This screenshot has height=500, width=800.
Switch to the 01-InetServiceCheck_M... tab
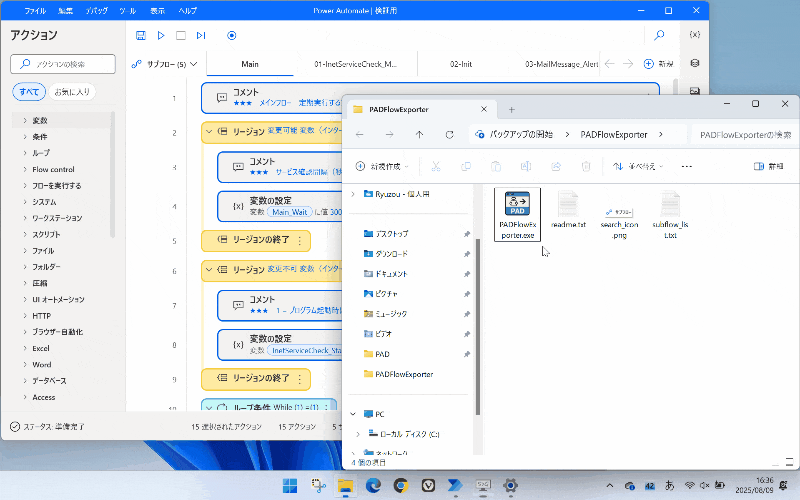[355, 64]
